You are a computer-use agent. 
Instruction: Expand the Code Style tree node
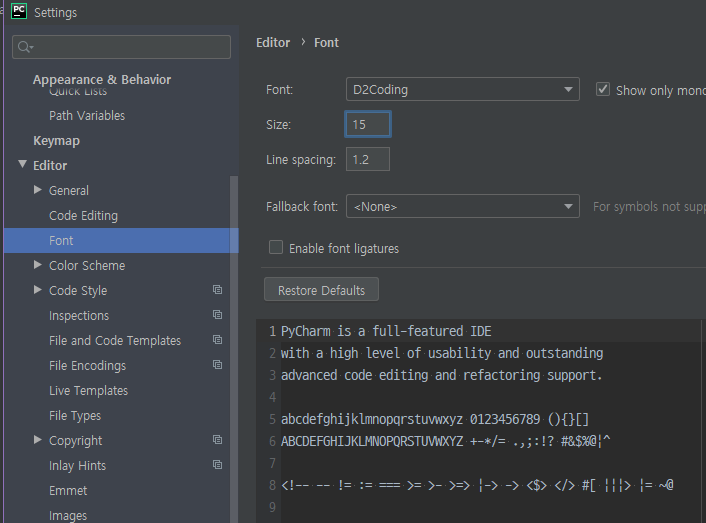pos(38,290)
